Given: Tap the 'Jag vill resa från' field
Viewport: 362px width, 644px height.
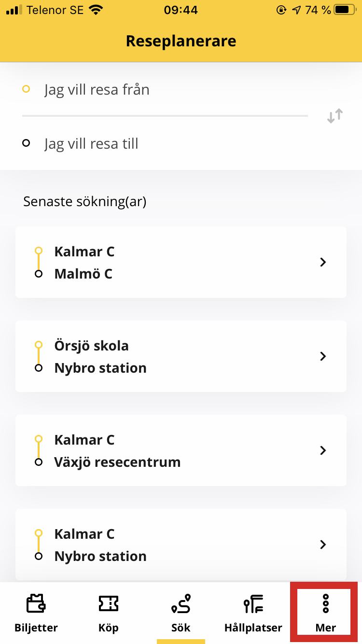Looking at the screenshot, I should [x=164, y=89].
